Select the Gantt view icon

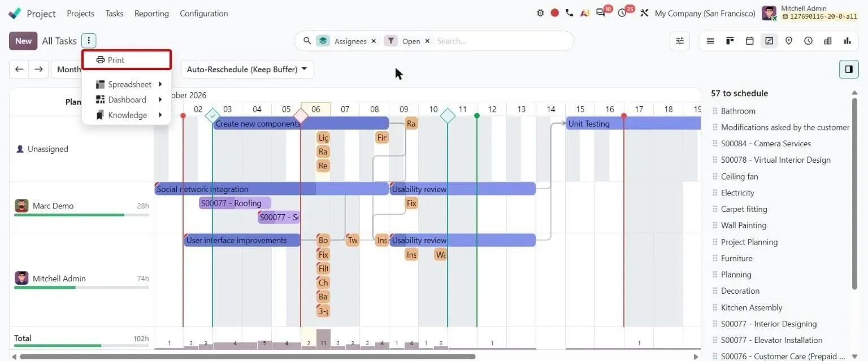click(769, 41)
